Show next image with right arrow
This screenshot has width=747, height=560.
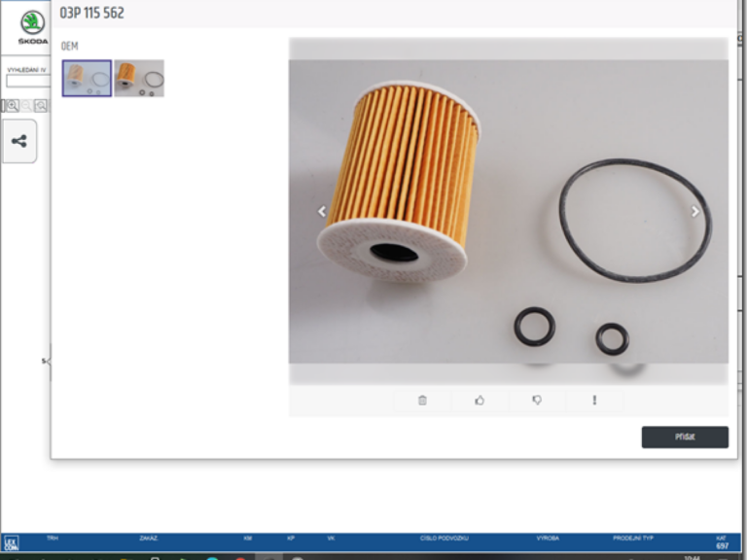694,211
